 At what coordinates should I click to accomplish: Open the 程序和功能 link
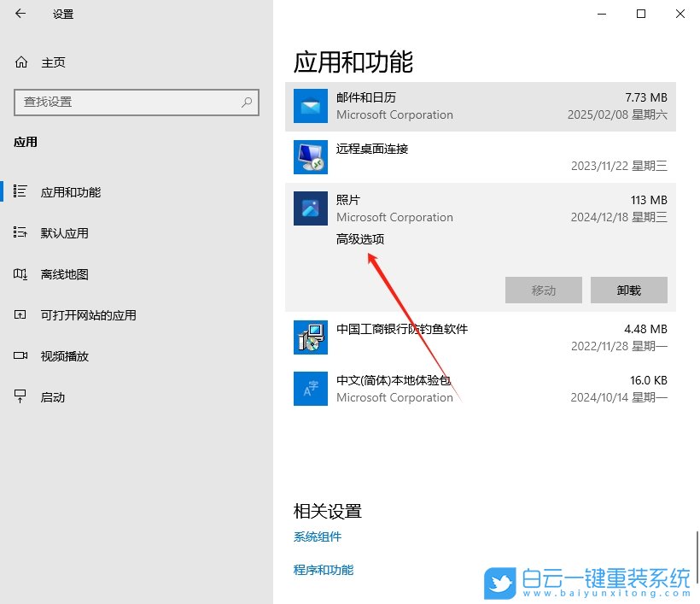tap(322, 570)
